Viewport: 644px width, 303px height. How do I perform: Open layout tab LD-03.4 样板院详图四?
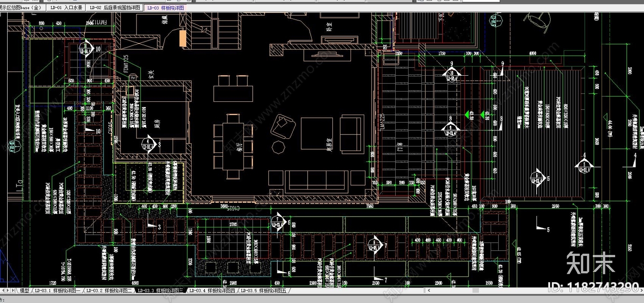pos(212,290)
